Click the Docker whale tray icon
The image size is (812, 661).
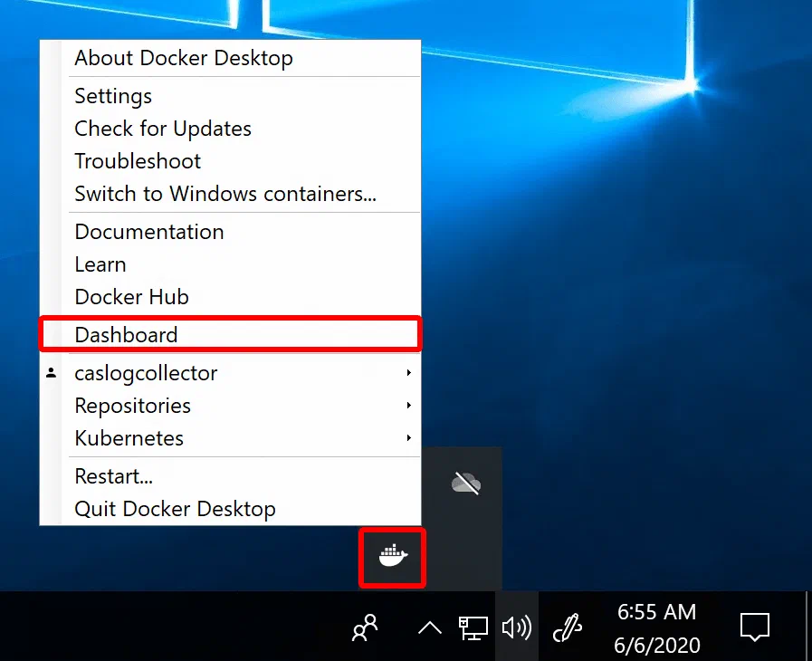pos(393,556)
